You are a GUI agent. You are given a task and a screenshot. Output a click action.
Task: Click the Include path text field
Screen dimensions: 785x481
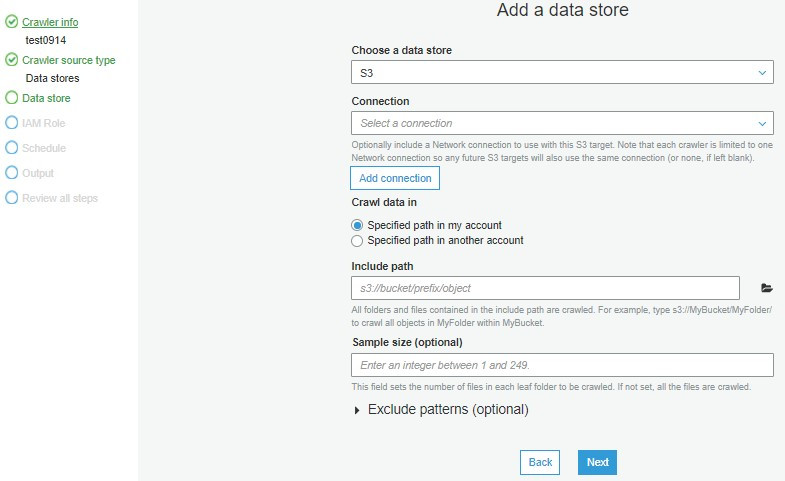[545, 288]
